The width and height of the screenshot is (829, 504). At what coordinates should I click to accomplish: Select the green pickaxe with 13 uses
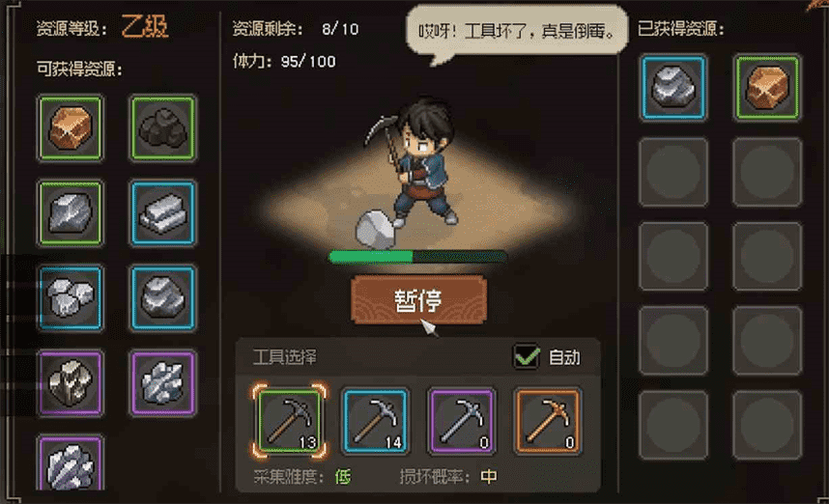[289, 421]
